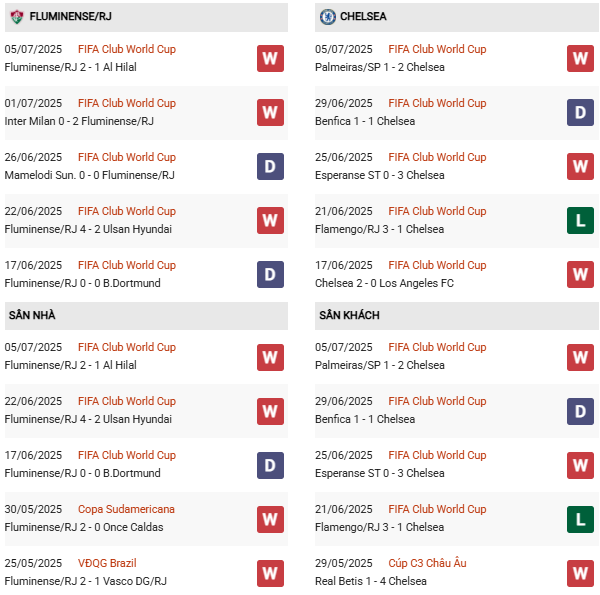Click W badge for Real Betis 1-4 Chelsea
Image resolution: width=600 pixels, height=595 pixels.
click(580, 572)
